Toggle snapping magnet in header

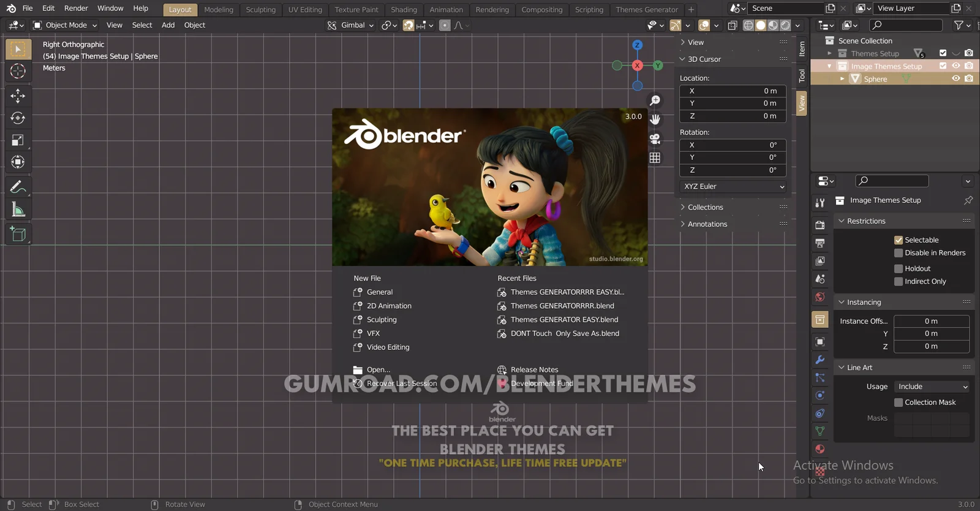[x=409, y=25]
